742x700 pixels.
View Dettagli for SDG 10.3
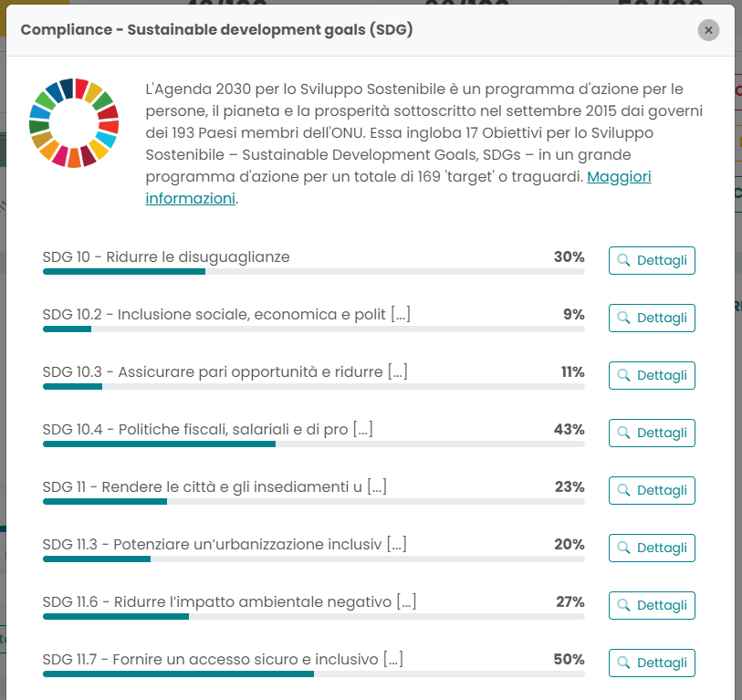[652, 375]
